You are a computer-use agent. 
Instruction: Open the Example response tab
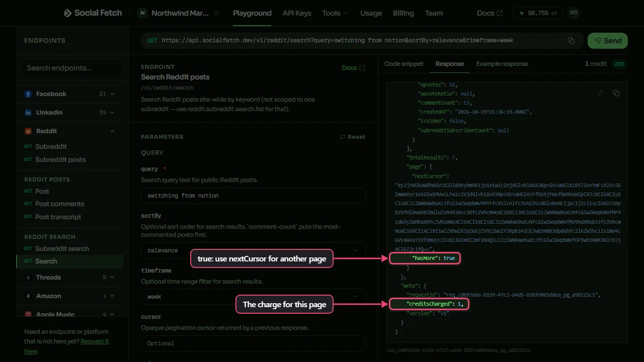pos(502,64)
